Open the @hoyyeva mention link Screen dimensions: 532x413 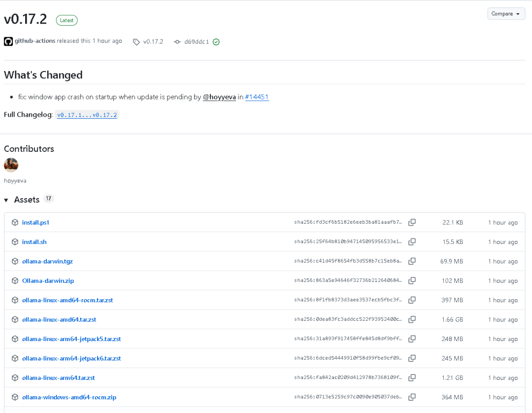[219, 97]
